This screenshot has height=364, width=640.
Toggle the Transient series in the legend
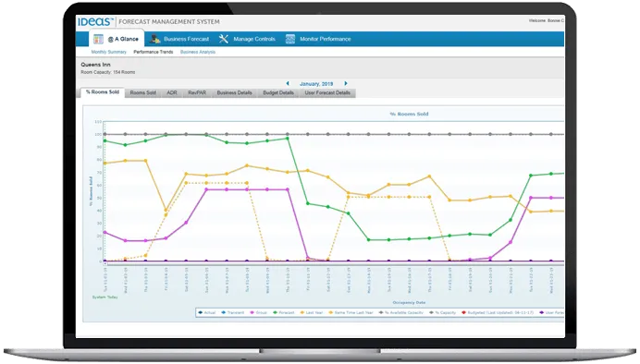(233, 312)
